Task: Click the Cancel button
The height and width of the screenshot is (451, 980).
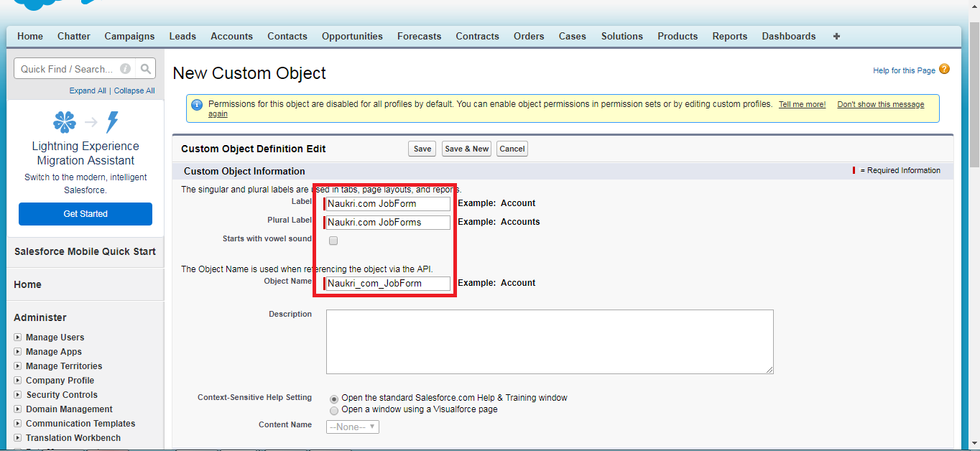Action: click(512, 149)
